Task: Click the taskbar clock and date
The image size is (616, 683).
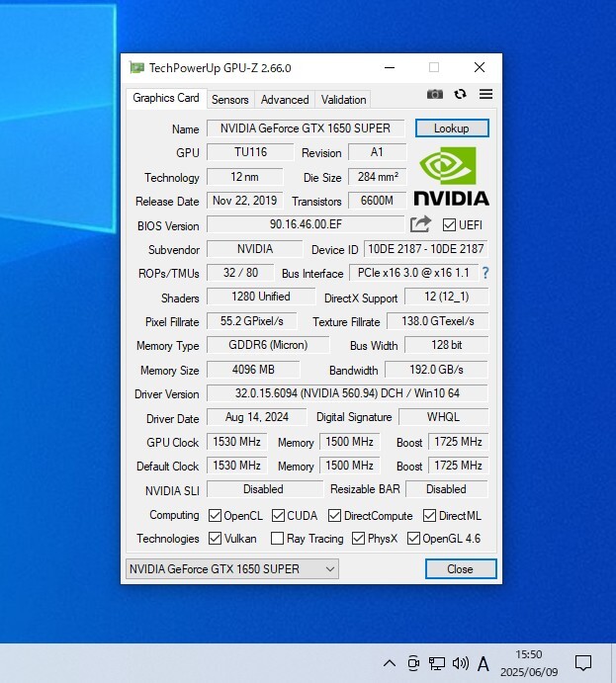Action: tap(529, 663)
